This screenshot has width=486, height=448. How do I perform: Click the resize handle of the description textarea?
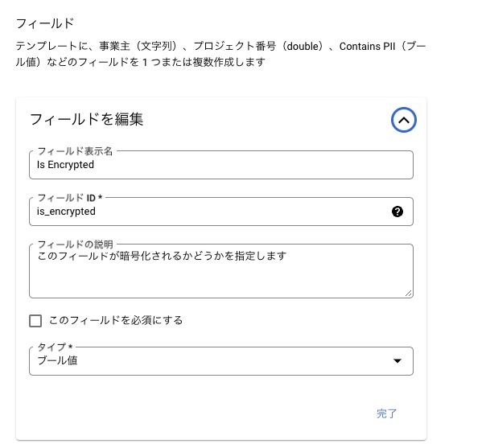point(409,294)
